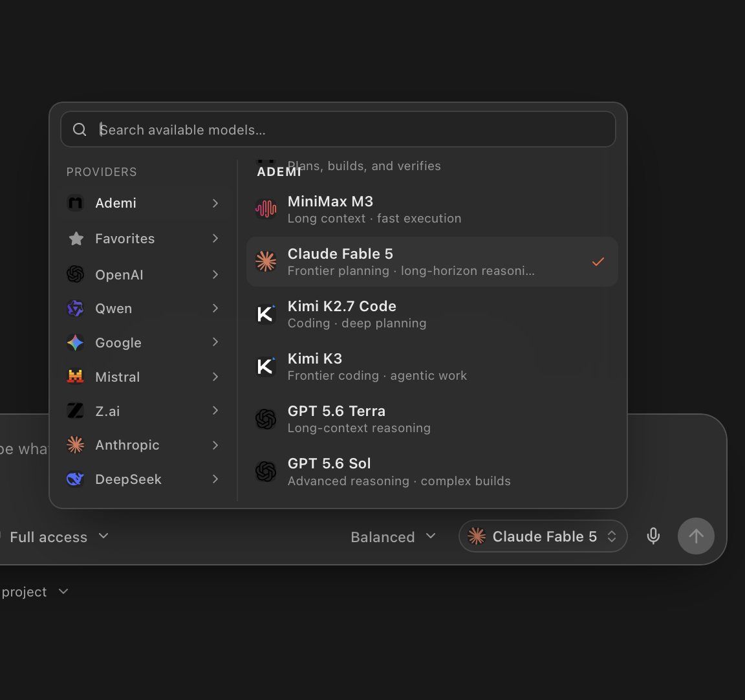Click the Claude Fable 5 starburst icon in list

[266, 261]
